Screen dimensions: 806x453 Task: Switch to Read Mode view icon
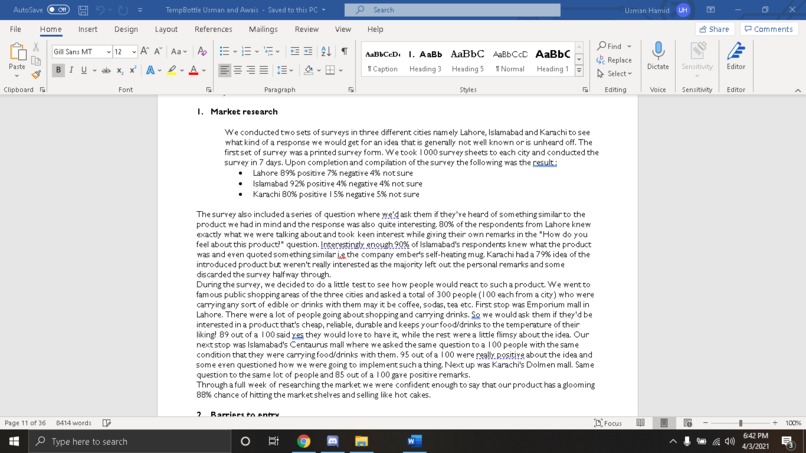[x=640, y=423]
